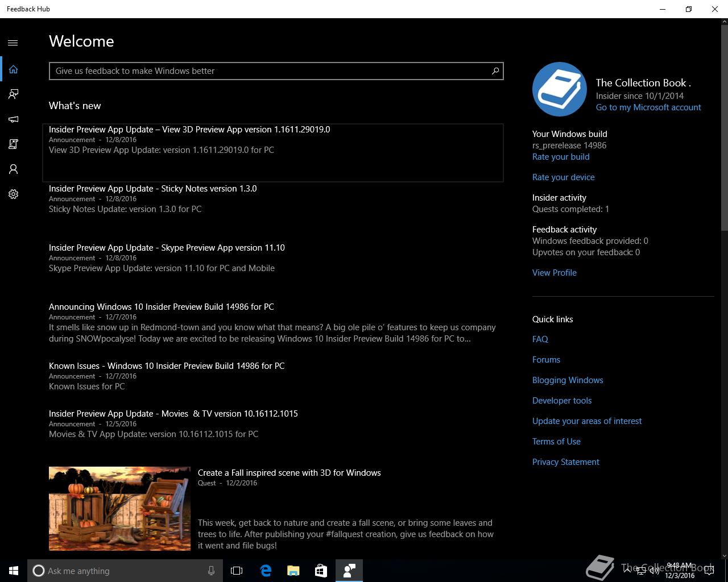Click the vertical scrollbar thumb
This screenshot has width=728, height=582.
(723, 129)
